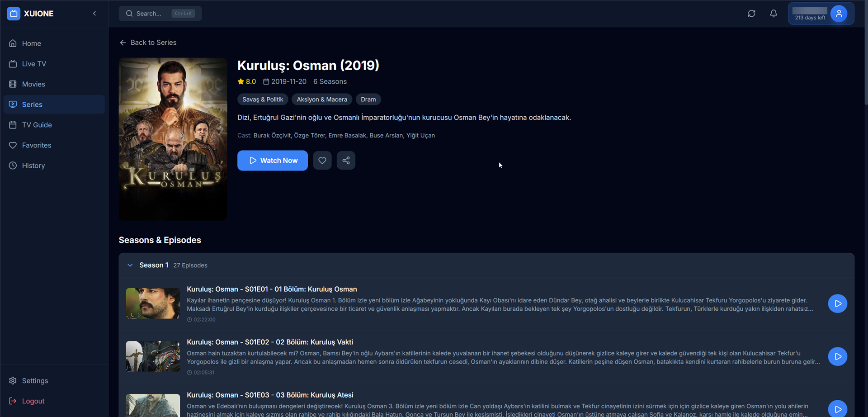Click the XUIONE logo icon
The height and width of the screenshot is (417, 868).
(x=14, y=14)
